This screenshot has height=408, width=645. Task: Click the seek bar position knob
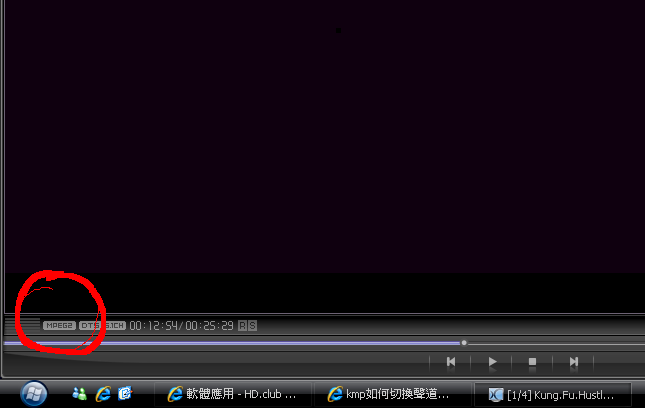[x=464, y=343]
